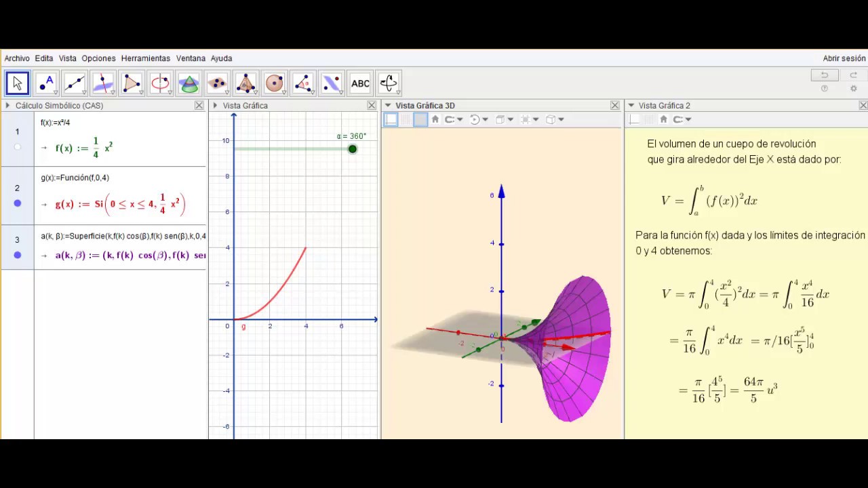
Task: Toggle axes display in Vista Gráfica 3D
Action: click(x=391, y=119)
